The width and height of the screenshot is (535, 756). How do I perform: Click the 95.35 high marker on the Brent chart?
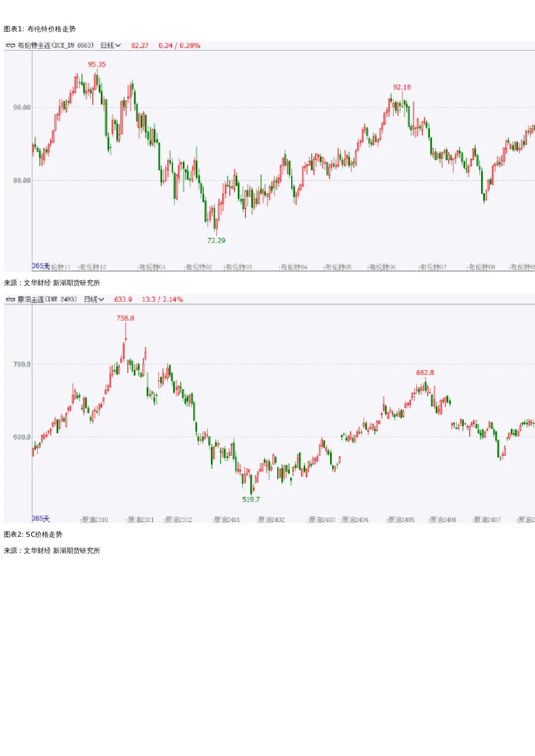click(97, 65)
